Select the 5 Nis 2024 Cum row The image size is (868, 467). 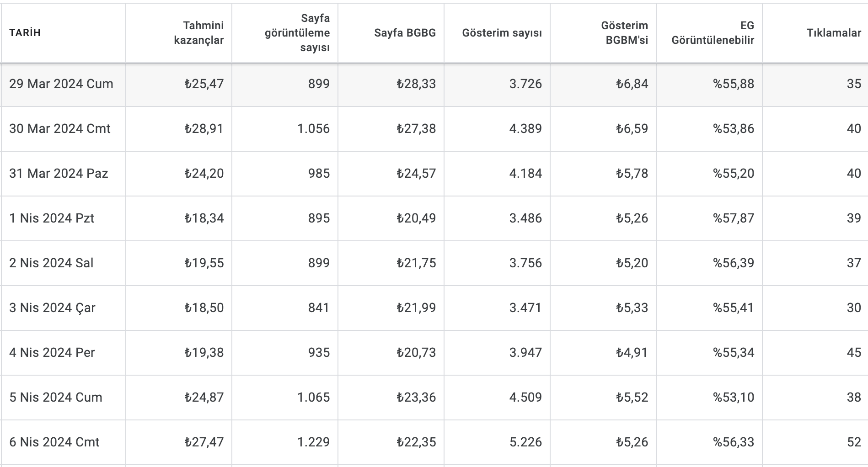pyautogui.click(x=434, y=398)
